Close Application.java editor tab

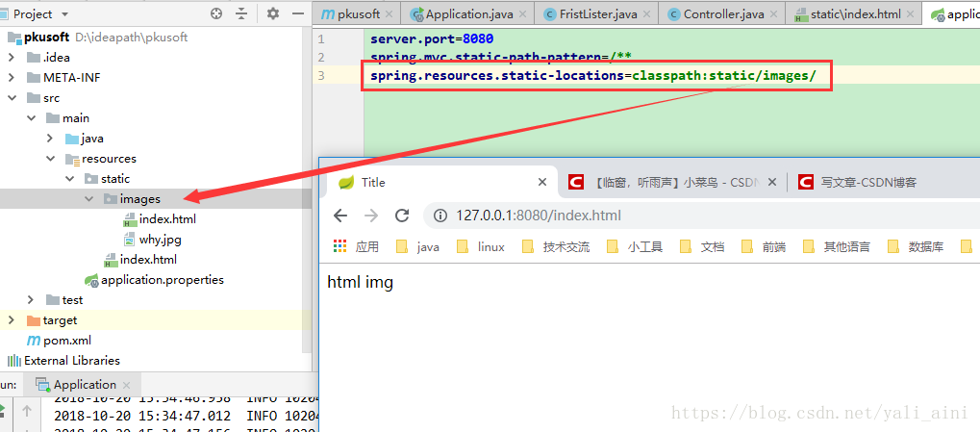click(x=522, y=14)
